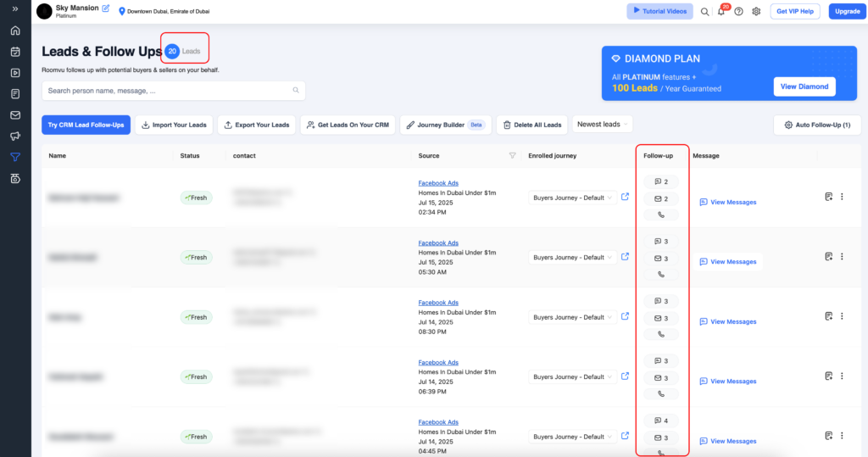Click the edit pencil beside Sky Mansion

(105, 8)
